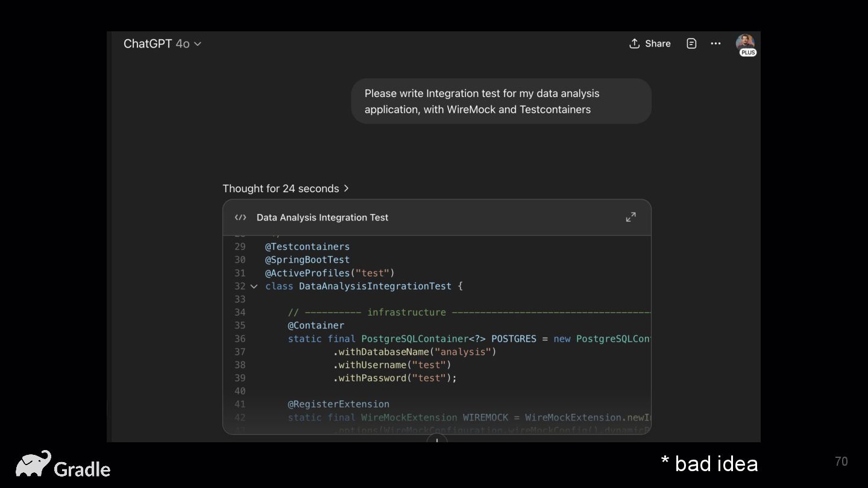This screenshot has width=868, height=488.
Task: Click the Share button
Action: tap(650, 43)
